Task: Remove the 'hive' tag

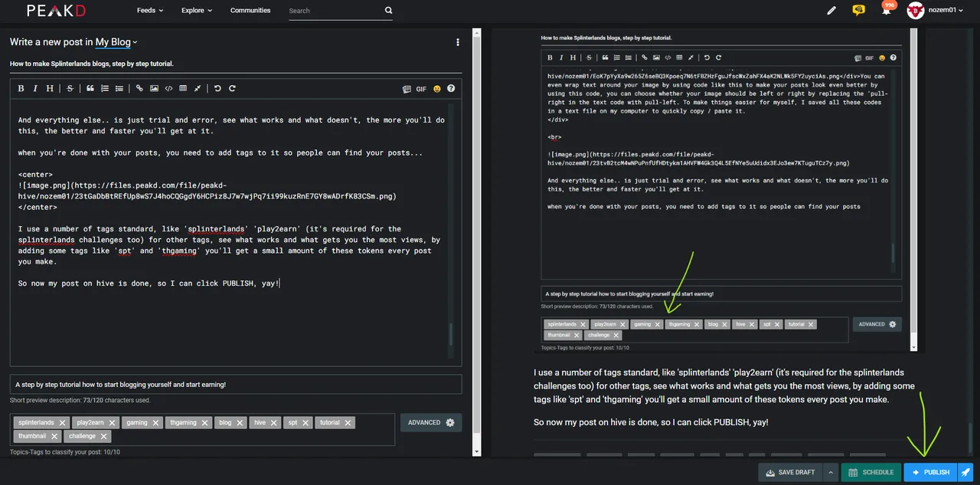Action: [x=273, y=422]
